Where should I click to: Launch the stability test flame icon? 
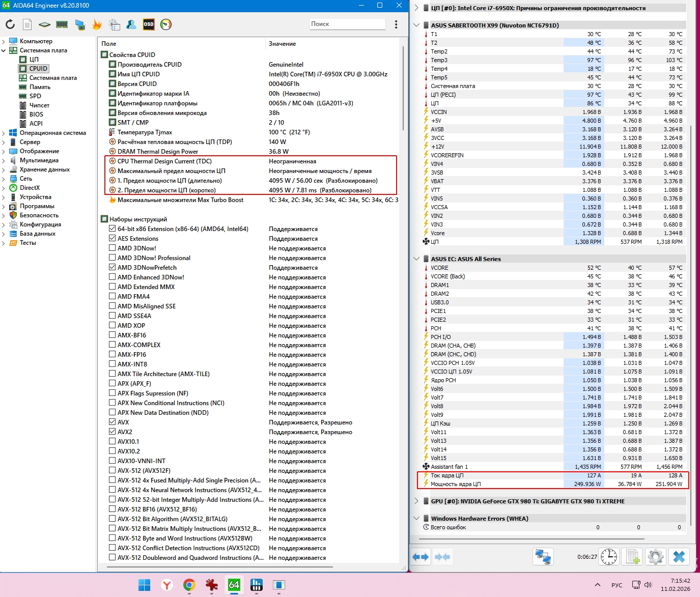97,24
